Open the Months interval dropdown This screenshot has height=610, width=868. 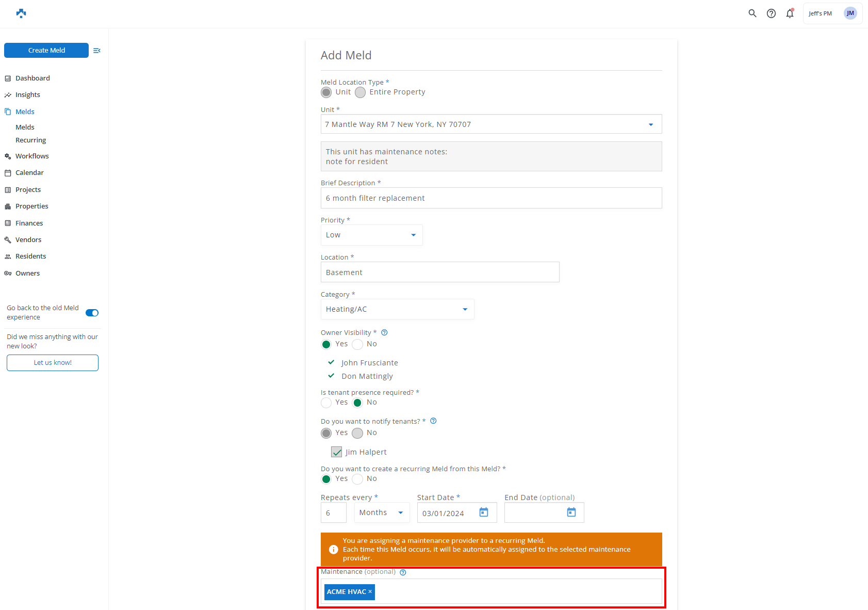(x=382, y=513)
